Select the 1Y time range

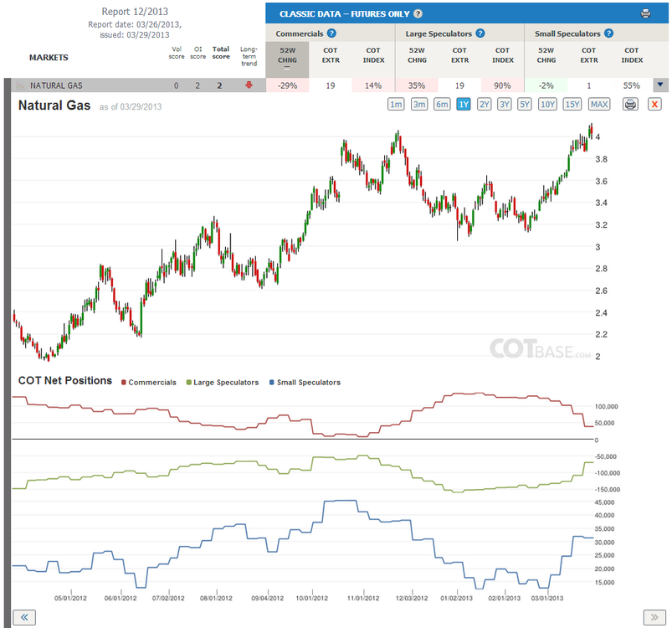(x=464, y=104)
